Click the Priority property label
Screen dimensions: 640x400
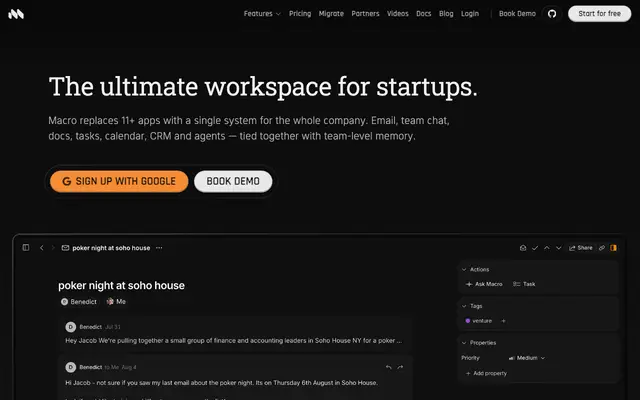[470, 358]
